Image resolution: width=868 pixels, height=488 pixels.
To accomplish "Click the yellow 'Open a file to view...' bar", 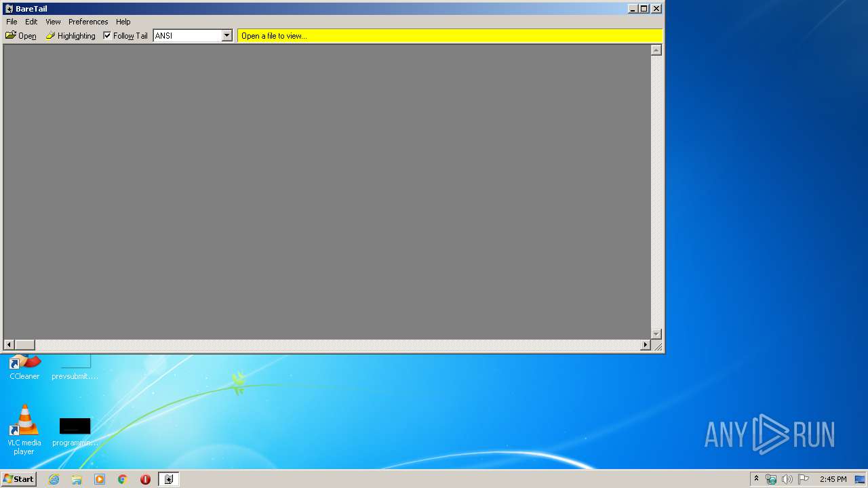I will 450,35.
